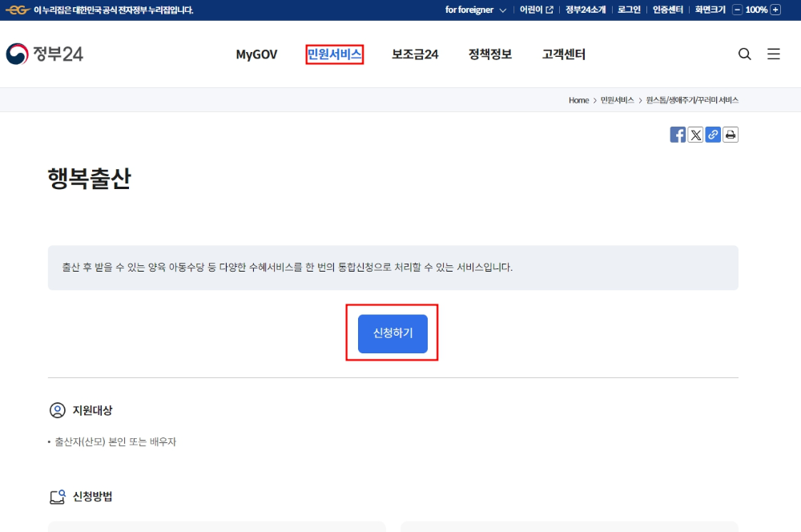Share the page on X (Twitter)
801x532 pixels.
pos(695,135)
